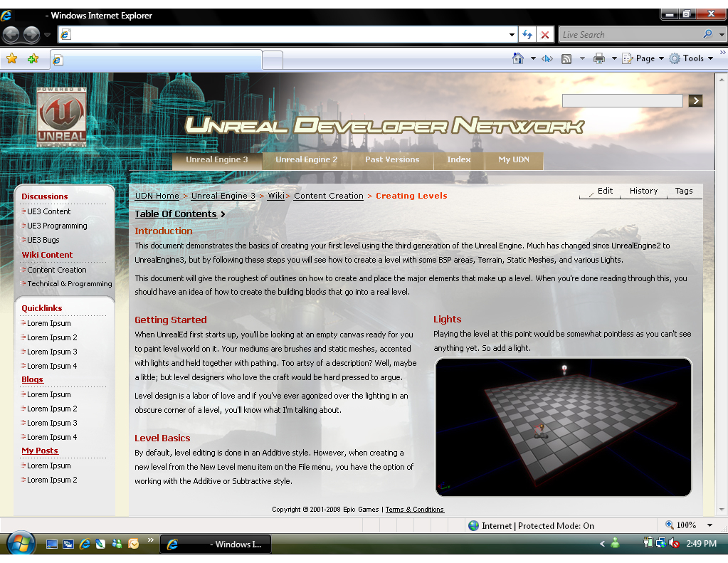The image size is (728, 563).
Task: Click the Blogs heading link
Action: (32, 379)
